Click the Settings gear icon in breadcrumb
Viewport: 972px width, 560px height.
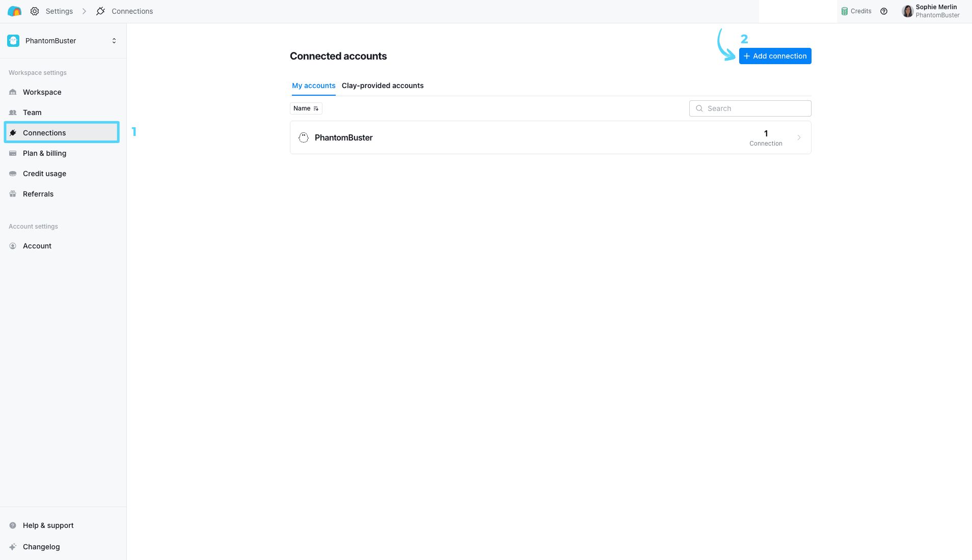(35, 11)
